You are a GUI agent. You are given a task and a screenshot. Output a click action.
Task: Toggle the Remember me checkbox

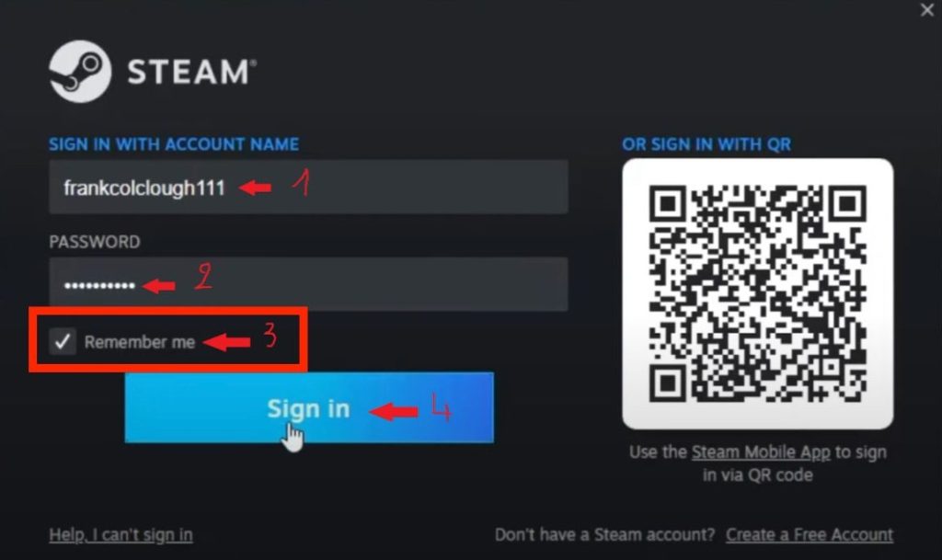point(63,341)
